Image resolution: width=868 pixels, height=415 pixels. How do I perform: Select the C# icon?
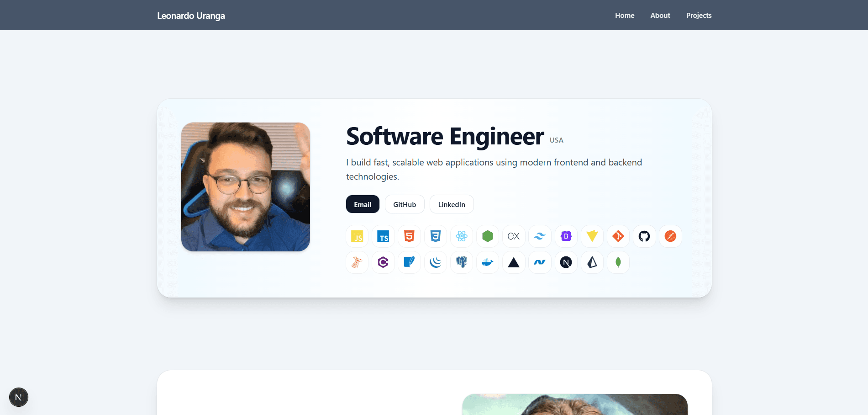click(x=383, y=262)
